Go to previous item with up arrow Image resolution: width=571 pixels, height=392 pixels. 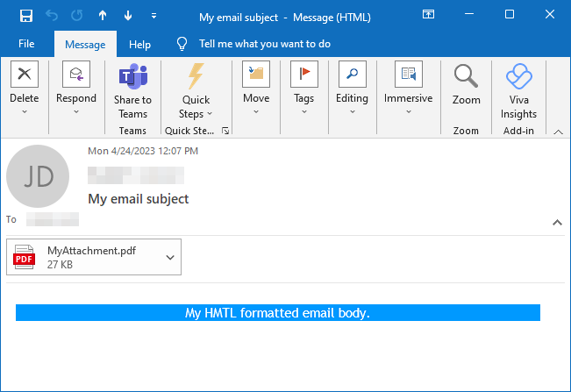click(x=103, y=16)
